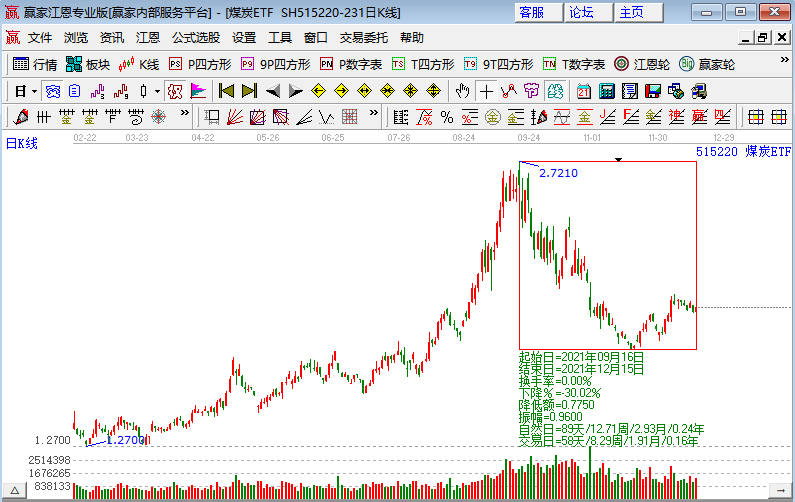Click yellow diamond horizontal-expand icon
This screenshot has width=795, height=502.
tap(365, 92)
